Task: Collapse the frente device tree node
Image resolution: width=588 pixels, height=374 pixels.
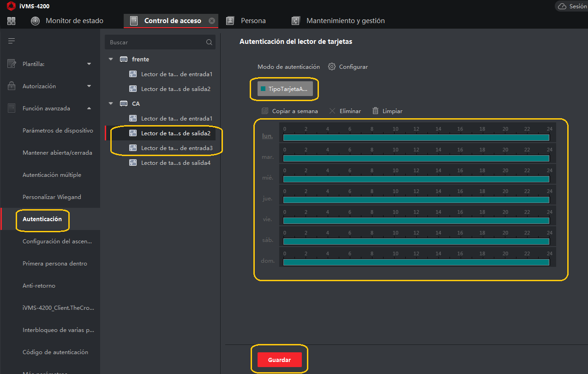Action: point(111,59)
